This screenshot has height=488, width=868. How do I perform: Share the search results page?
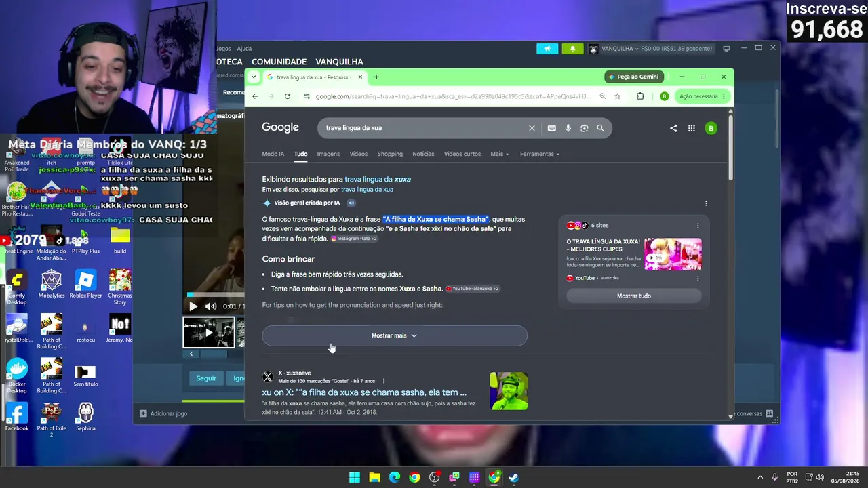pyautogui.click(x=673, y=128)
